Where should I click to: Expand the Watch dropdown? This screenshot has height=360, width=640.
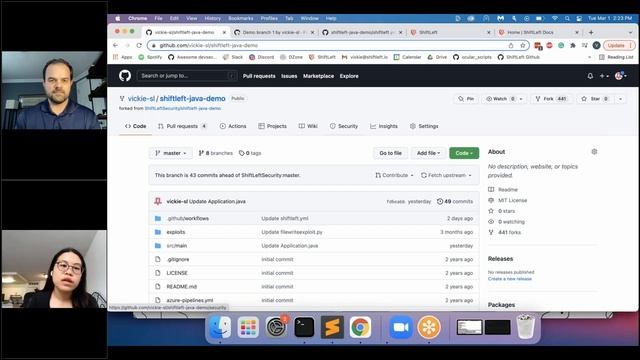[x=504, y=99]
